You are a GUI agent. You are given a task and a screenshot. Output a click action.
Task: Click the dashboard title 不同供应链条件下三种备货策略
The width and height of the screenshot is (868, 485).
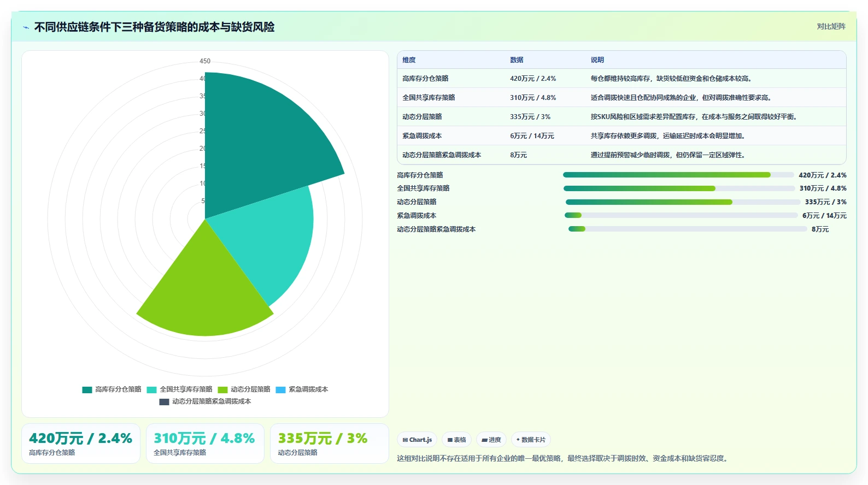point(154,27)
